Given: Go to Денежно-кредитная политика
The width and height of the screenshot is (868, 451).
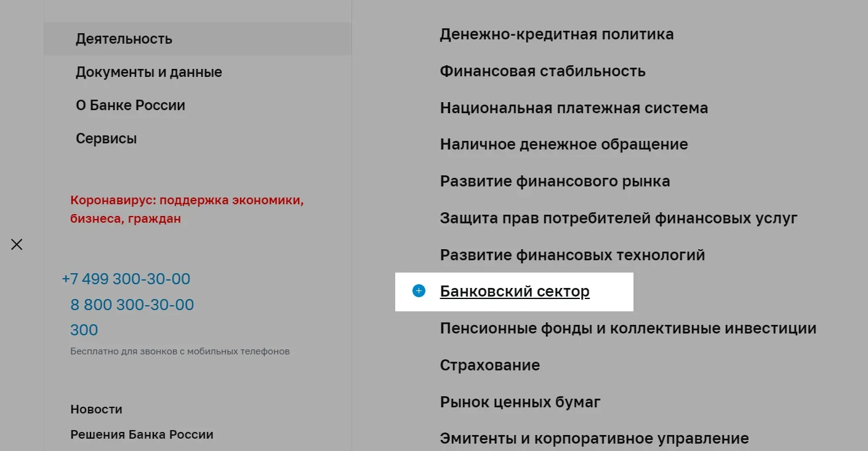Looking at the screenshot, I should (x=557, y=34).
